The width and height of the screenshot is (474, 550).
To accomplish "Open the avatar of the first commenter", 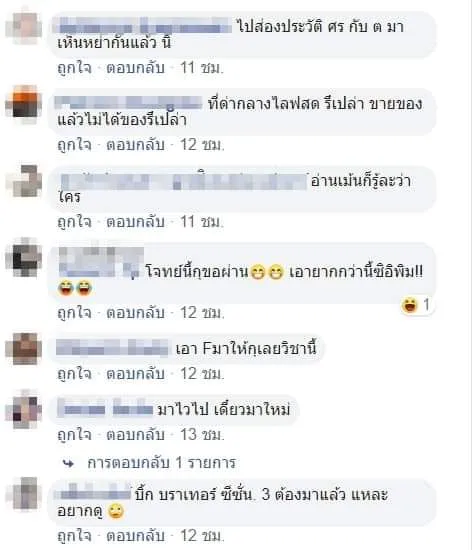I will click(x=24, y=27).
